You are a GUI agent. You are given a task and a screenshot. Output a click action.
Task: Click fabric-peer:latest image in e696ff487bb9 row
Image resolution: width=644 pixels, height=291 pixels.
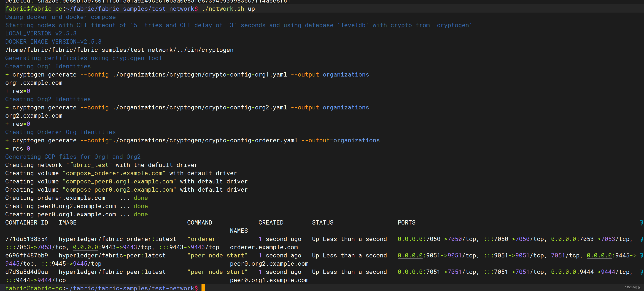[112, 256]
